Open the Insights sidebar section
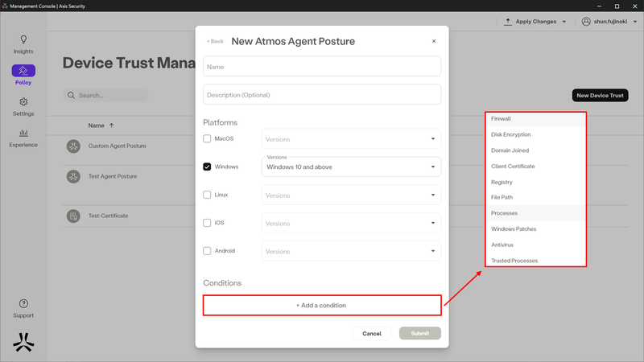Screen dimensions: 644x362 [23, 45]
